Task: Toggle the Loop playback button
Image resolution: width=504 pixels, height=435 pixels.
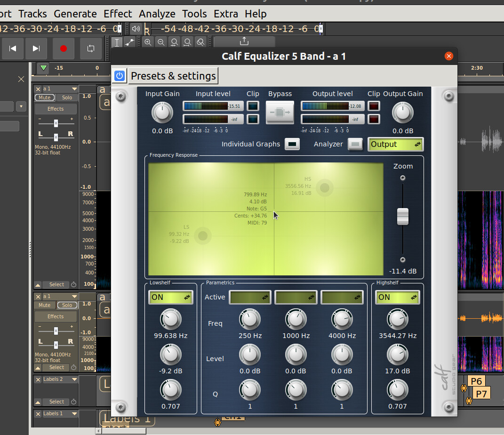Action: (91, 48)
